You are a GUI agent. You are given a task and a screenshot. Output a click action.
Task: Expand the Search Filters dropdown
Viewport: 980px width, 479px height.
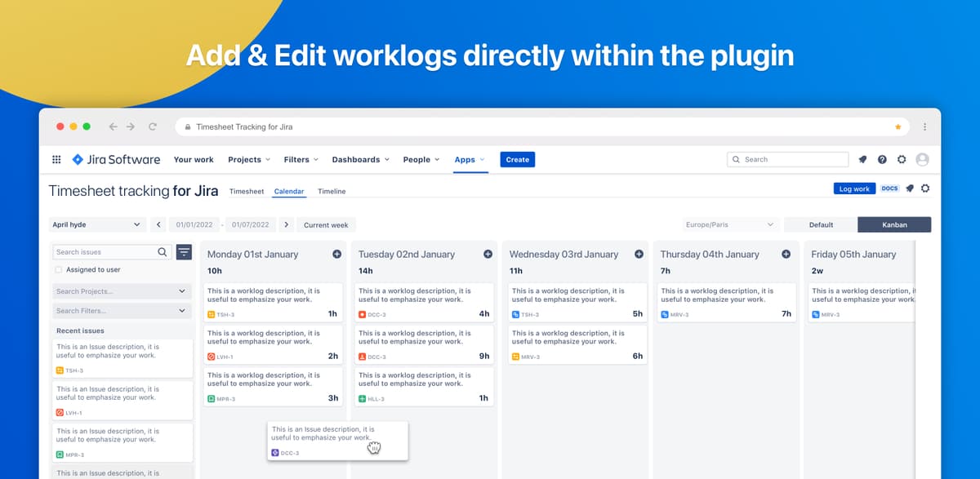tap(122, 311)
